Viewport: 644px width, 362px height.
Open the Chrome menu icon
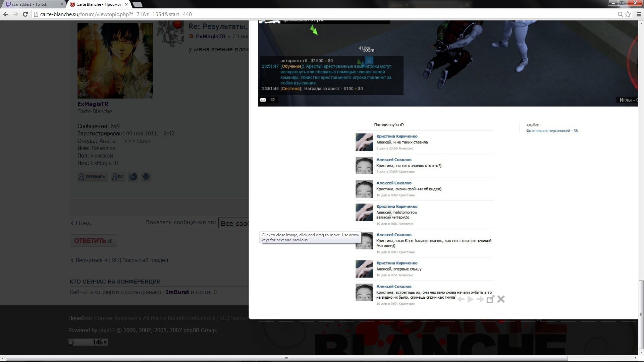pos(639,14)
